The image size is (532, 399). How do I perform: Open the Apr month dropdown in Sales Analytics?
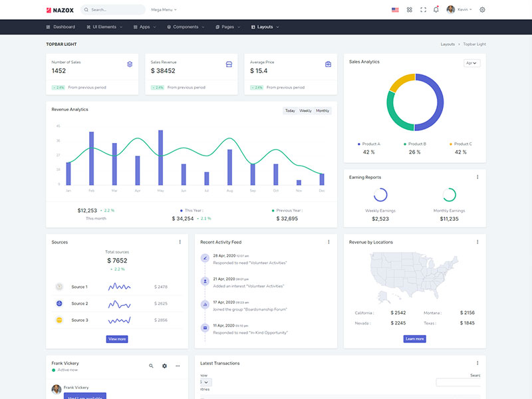472,63
